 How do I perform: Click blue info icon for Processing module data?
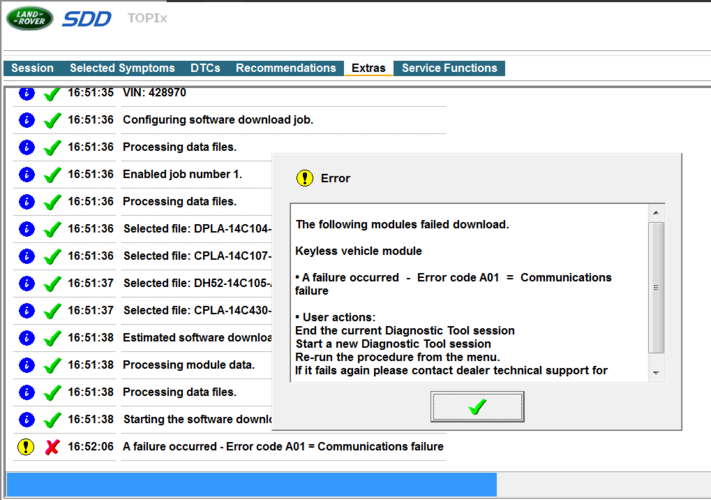pos(27,365)
